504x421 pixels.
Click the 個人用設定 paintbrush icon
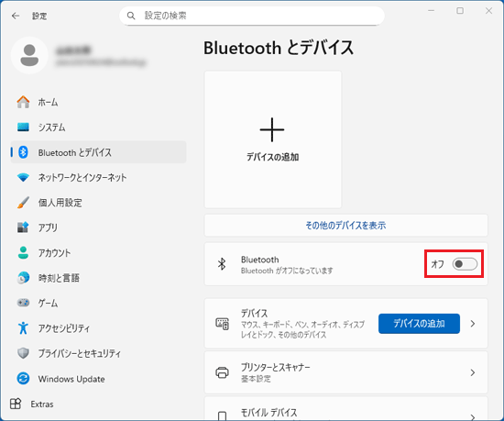23,203
